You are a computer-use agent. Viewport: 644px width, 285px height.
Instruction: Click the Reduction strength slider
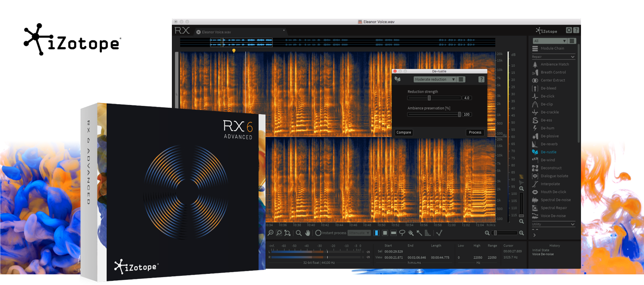pos(434,98)
